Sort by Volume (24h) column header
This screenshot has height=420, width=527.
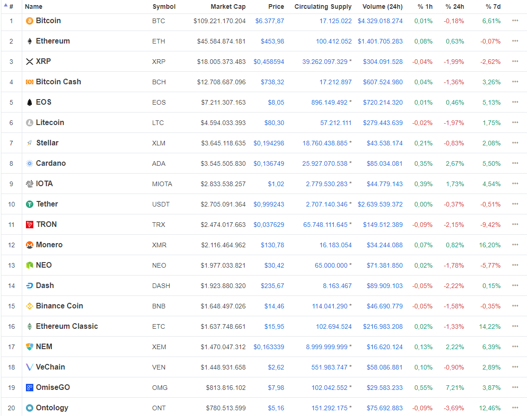(x=383, y=7)
